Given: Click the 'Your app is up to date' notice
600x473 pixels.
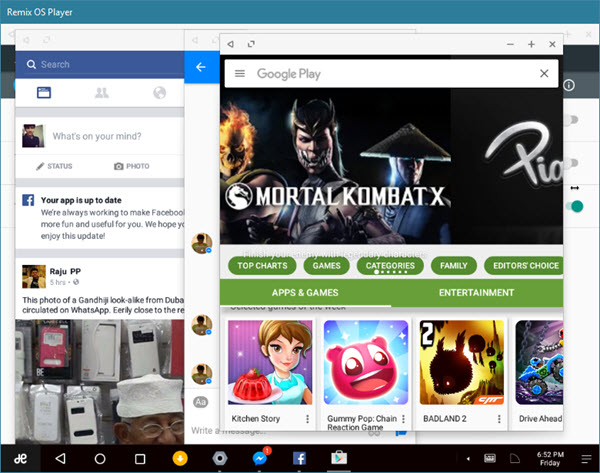Looking at the screenshot, I should pos(100,218).
